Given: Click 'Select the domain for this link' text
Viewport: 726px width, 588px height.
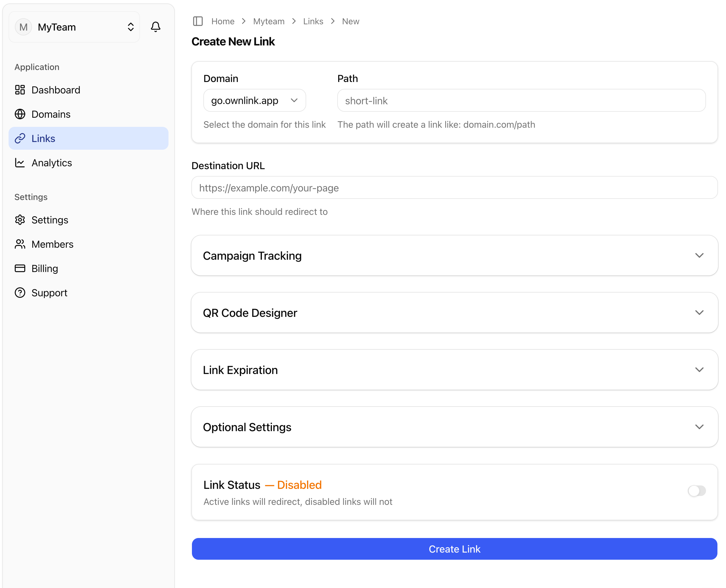Looking at the screenshot, I should [x=264, y=125].
